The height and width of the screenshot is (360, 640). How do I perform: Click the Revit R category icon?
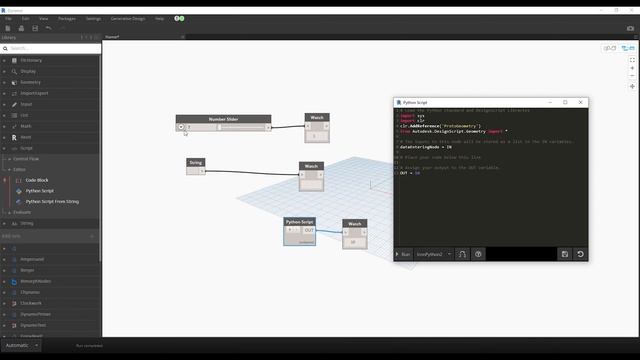click(14, 138)
